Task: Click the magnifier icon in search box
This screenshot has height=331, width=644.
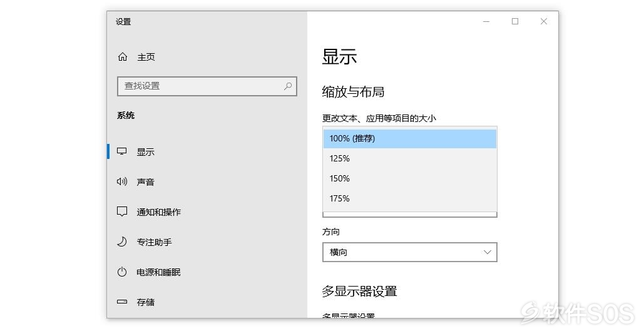Action: point(288,86)
